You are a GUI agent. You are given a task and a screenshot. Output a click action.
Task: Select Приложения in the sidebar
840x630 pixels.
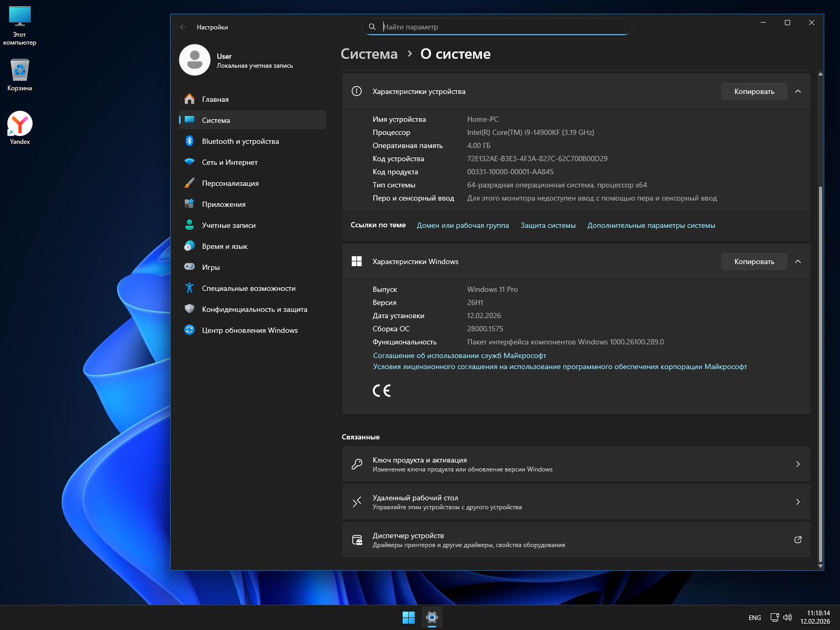click(224, 204)
